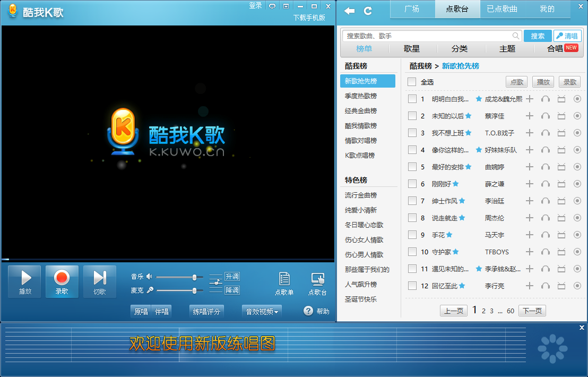Switch to 伴唱 accompaniment mode
Viewport: 588px width, 377px height.
coord(161,311)
